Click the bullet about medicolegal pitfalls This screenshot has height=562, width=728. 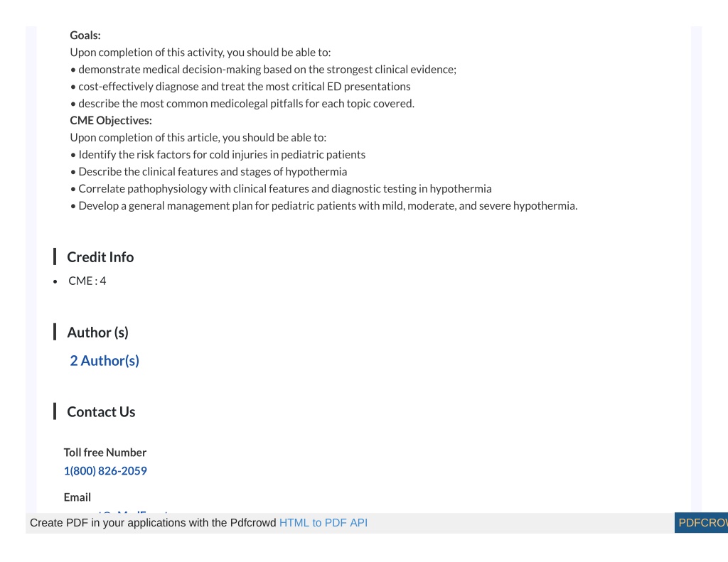point(242,104)
